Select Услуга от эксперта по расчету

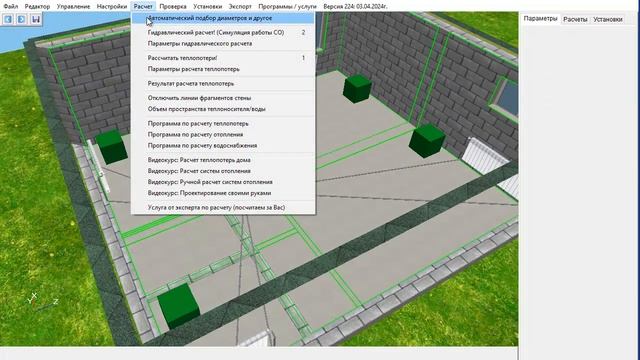tap(223, 207)
